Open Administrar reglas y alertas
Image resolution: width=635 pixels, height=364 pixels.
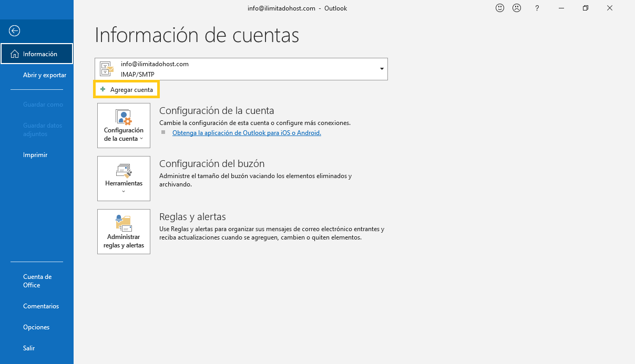(124, 232)
